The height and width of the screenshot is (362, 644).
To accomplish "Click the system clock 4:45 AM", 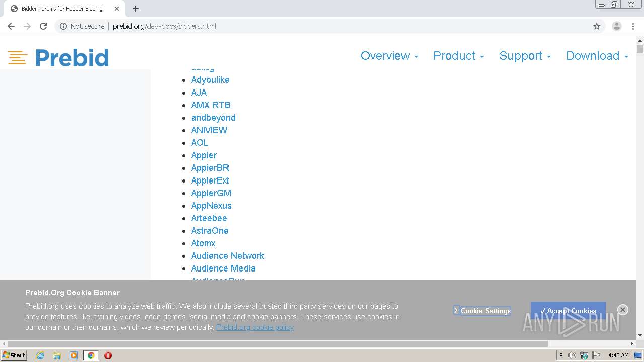I will pos(618,355).
